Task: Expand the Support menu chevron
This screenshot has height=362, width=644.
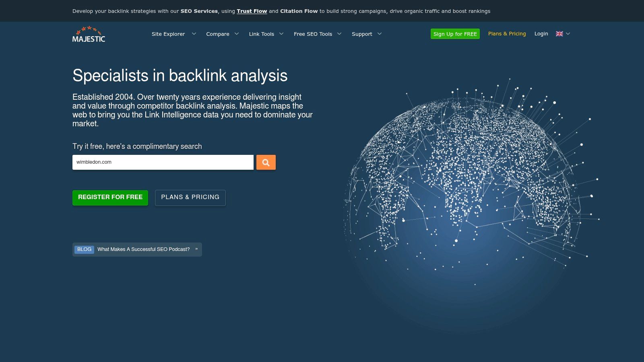Action: [380, 34]
